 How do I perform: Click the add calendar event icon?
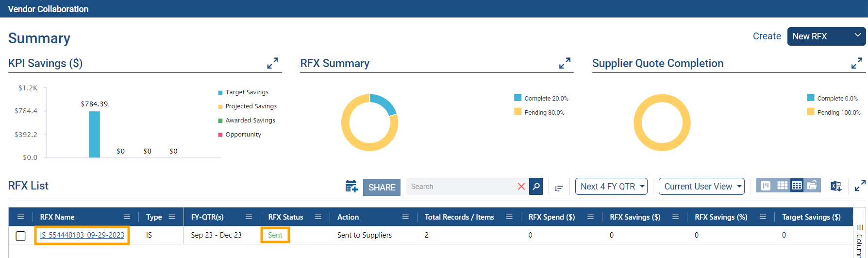351,187
